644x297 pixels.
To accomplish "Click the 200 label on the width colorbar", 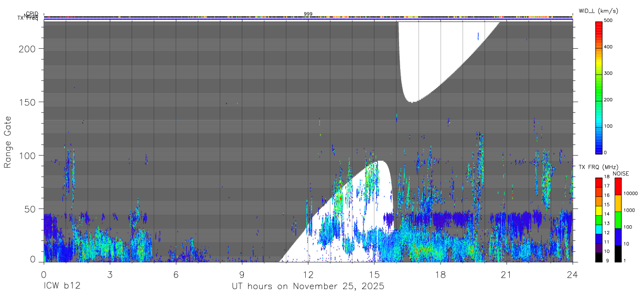I will 609,100.
